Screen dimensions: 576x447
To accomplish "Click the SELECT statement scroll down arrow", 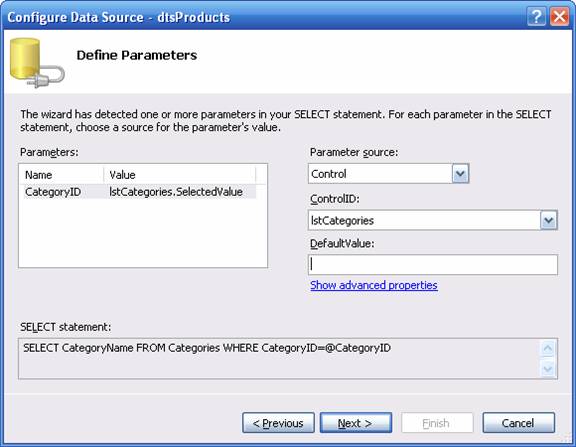I will click(x=548, y=368).
